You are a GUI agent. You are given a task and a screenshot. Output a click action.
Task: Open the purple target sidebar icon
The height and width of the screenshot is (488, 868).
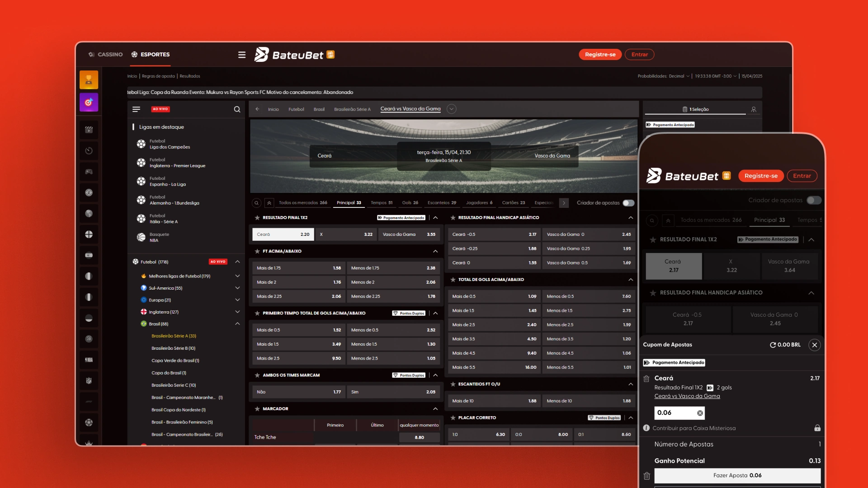pyautogui.click(x=89, y=102)
